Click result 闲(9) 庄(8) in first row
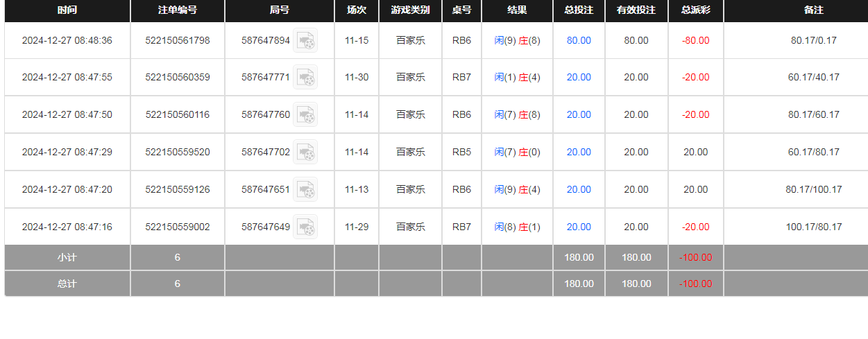Viewport: 868px width, 339px height. [x=517, y=41]
